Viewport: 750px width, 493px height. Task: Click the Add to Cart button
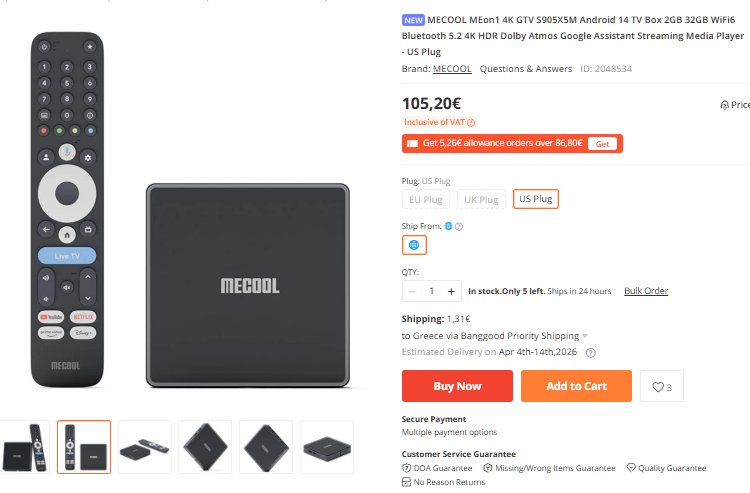click(576, 386)
